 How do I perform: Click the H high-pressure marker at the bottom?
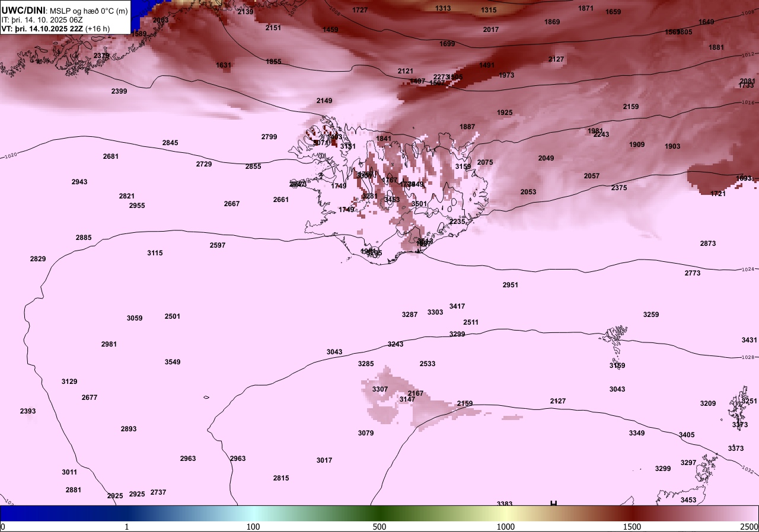(x=553, y=504)
